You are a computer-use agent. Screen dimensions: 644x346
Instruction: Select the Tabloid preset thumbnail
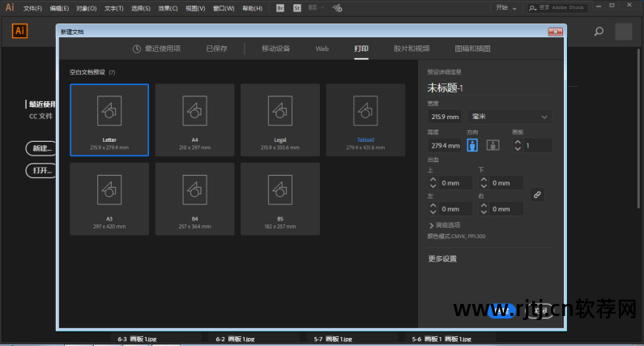click(365, 120)
